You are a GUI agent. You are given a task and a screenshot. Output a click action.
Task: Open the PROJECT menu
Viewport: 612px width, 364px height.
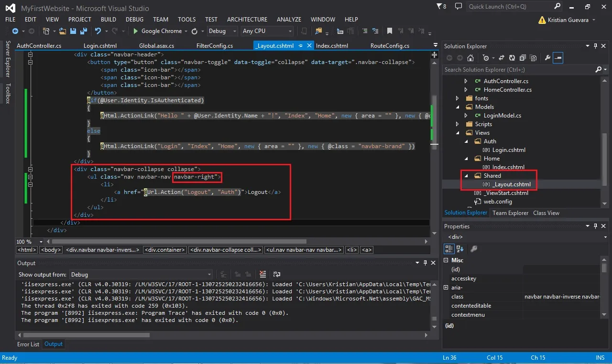click(80, 20)
